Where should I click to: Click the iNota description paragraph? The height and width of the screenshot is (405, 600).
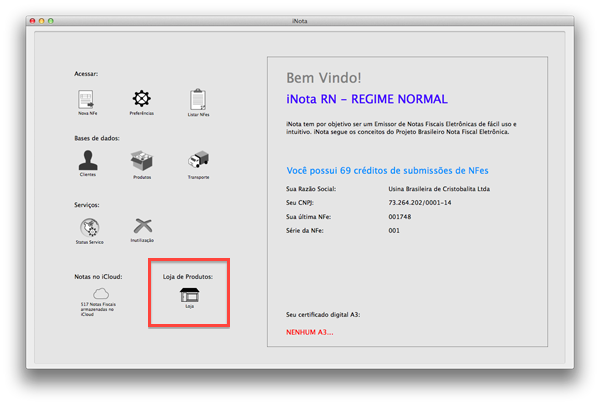401,128
